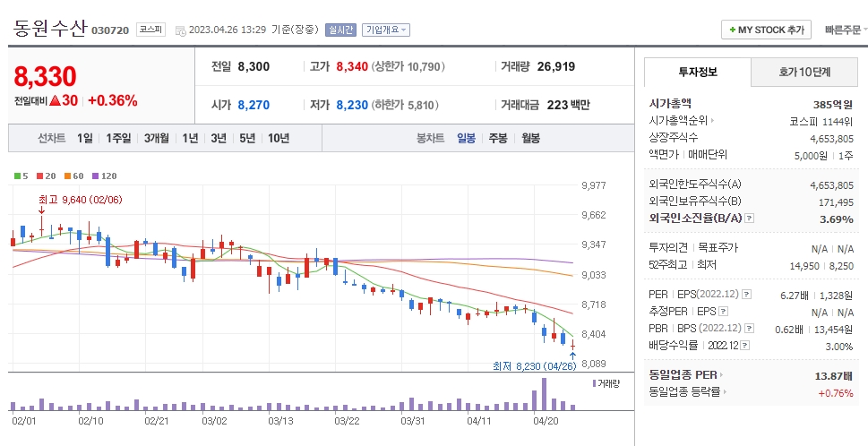868x446 pixels.
Task: Click the current price 8,330
Action: click(45, 76)
